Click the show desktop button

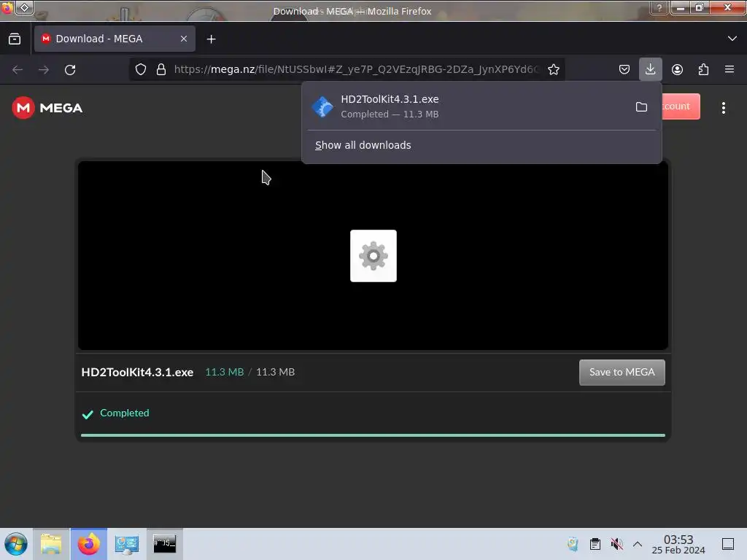[728, 544]
